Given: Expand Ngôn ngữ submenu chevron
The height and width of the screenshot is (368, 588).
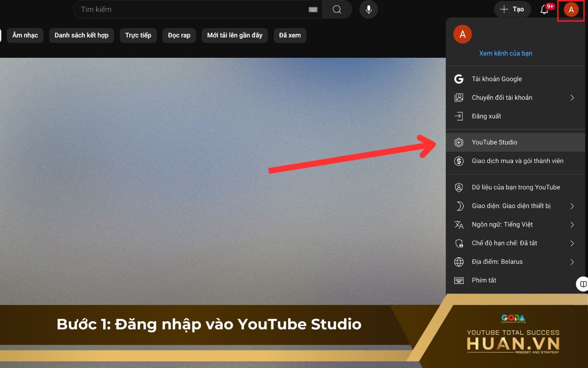Looking at the screenshot, I should (572, 224).
